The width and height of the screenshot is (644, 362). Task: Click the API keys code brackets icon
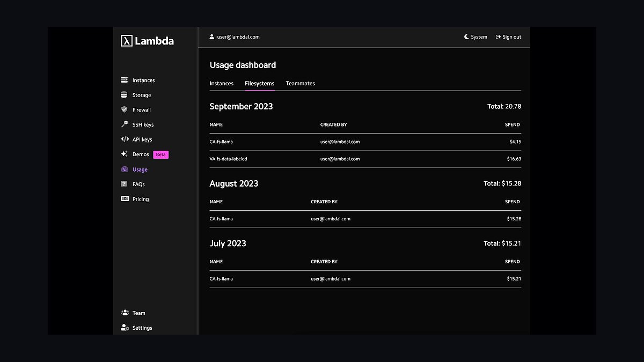point(125,139)
